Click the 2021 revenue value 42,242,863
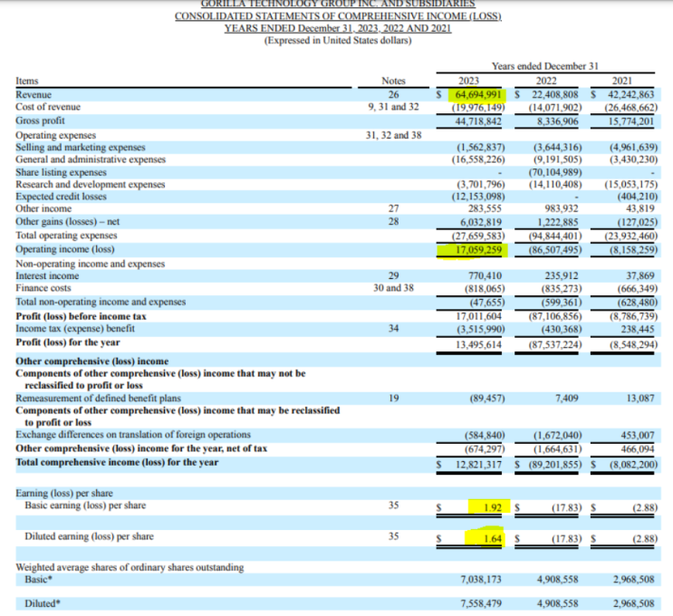 [x=631, y=94]
